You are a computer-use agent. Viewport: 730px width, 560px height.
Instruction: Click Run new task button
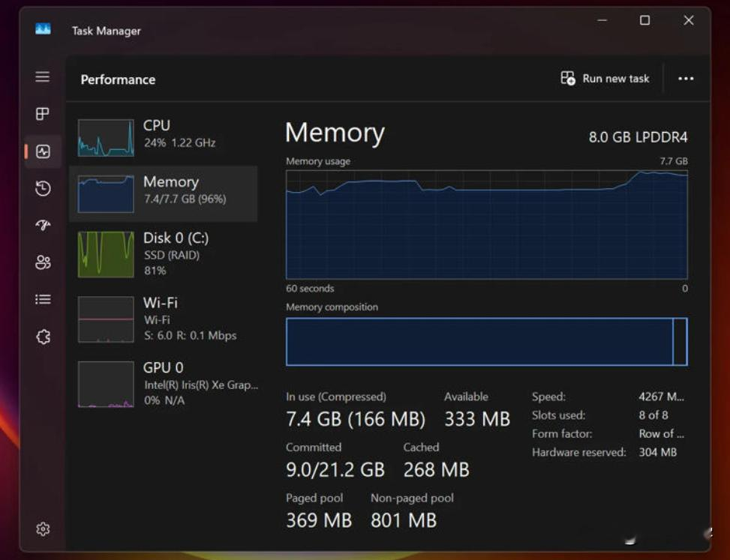pos(605,79)
